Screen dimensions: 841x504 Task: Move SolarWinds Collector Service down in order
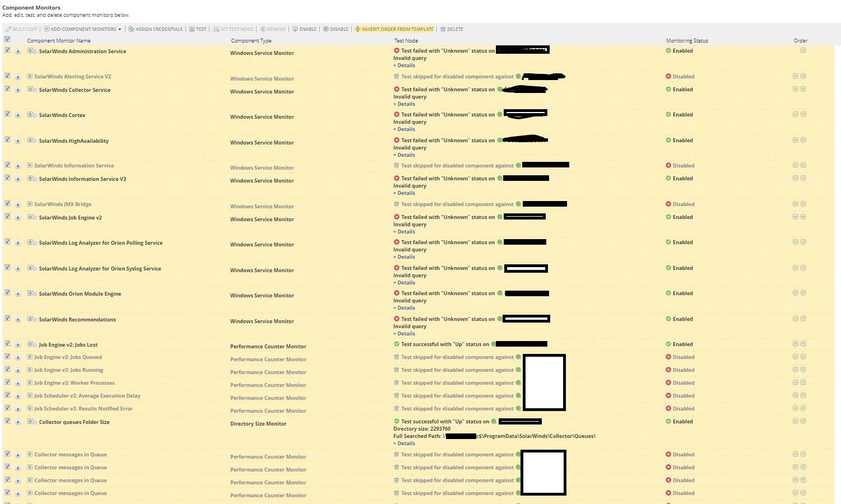click(x=803, y=89)
